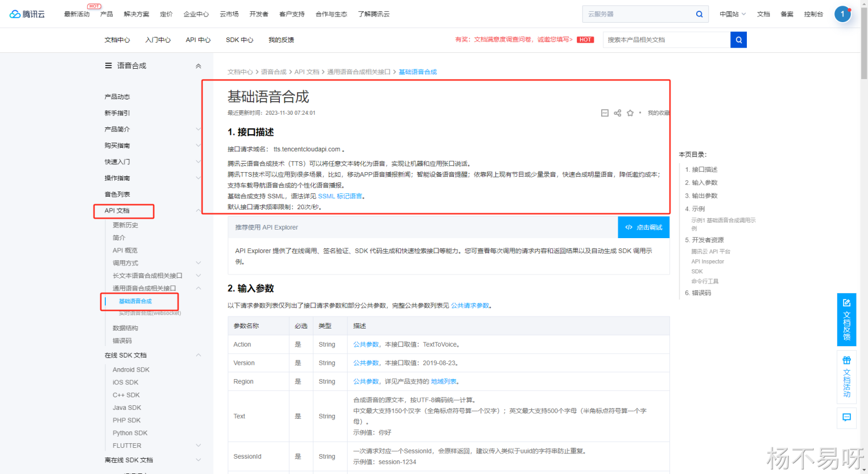This screenshot has width=868, height=474.
Task: Switch to the API 中心 tab
Action: click(x=198, y=40)
